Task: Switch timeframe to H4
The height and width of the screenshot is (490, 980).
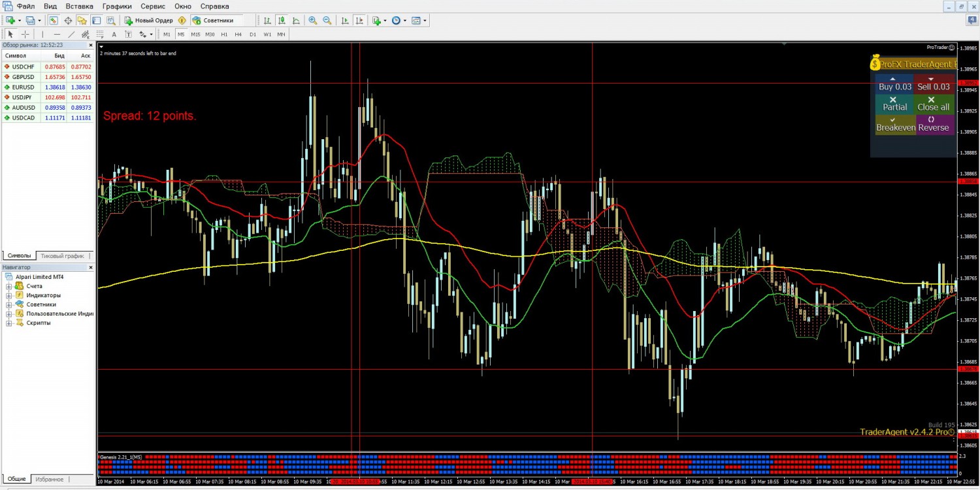Action: coord(238,34)
